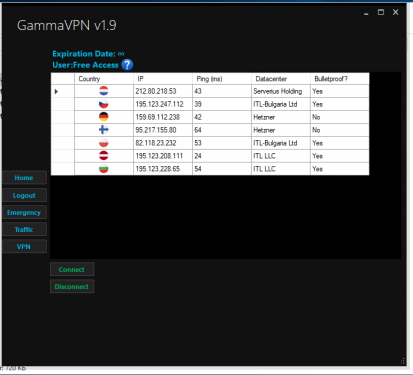
Task: Select the Finland flag icon
Action: pos(104,130)
